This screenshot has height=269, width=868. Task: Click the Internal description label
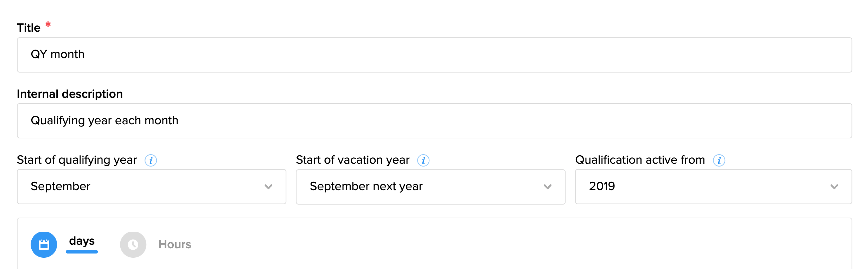pos(70,94)
